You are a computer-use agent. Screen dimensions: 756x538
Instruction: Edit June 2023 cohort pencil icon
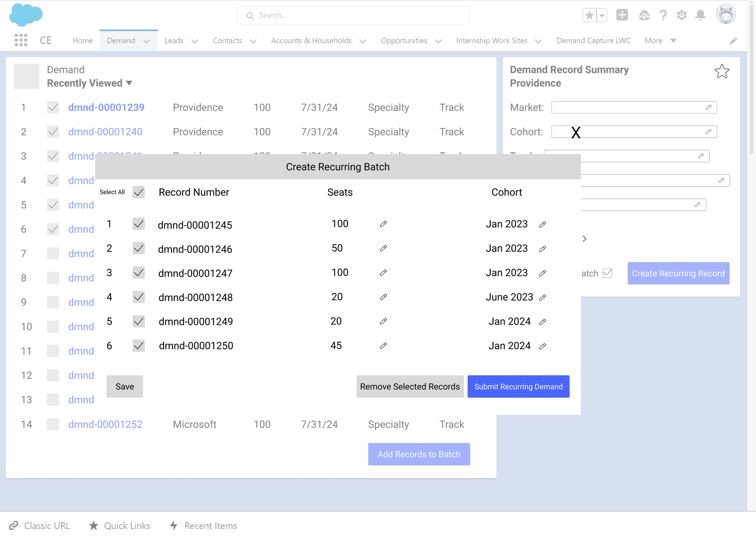click(x=543, y=297)
